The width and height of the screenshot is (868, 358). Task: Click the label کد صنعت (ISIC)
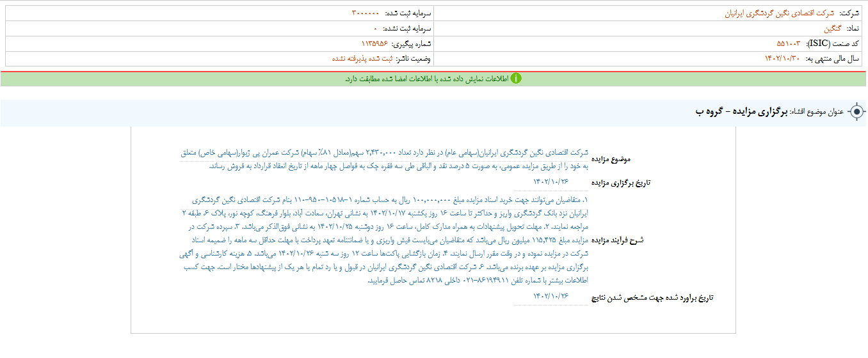[x=833, y=44]
